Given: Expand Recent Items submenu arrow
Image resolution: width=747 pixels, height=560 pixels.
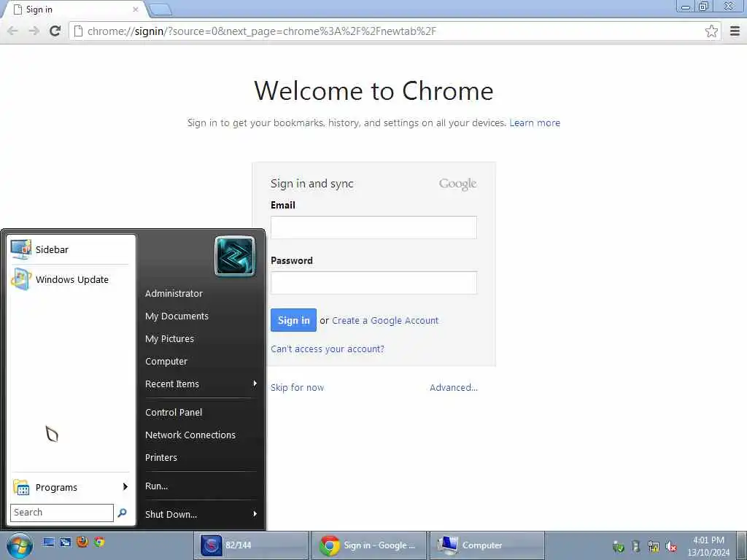Looking at the screenshot, I should (255, 384).
